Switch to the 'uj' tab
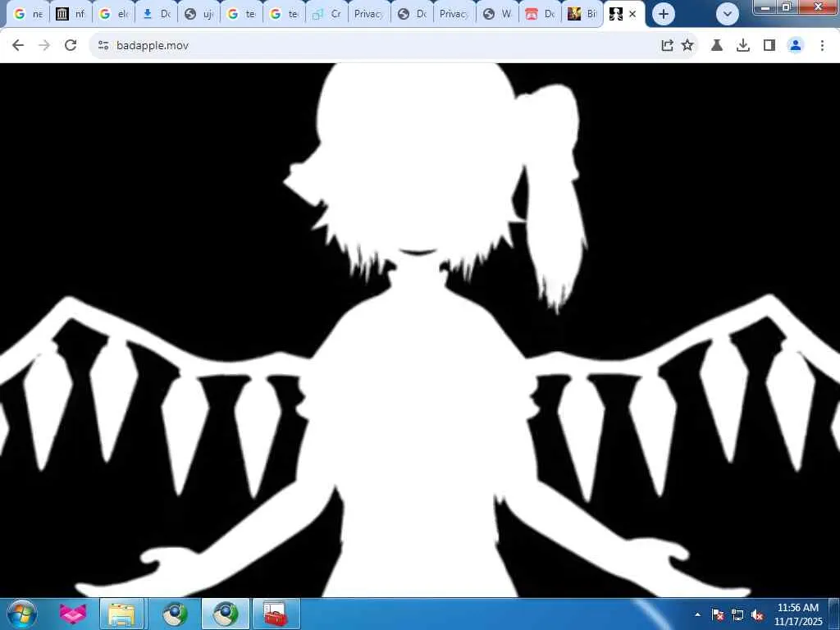This screenshot has height=630, width=840. tap(199, 14)
